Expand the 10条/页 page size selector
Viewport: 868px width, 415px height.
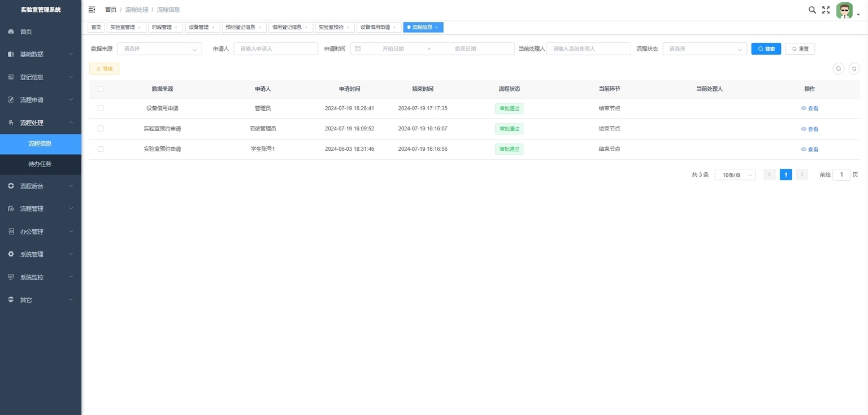click(735, 175)
